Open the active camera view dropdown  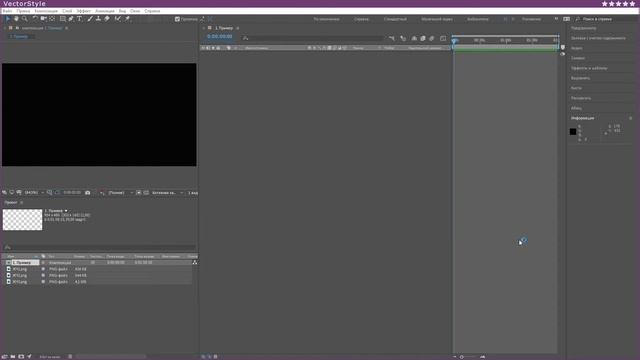pos(167,193)
